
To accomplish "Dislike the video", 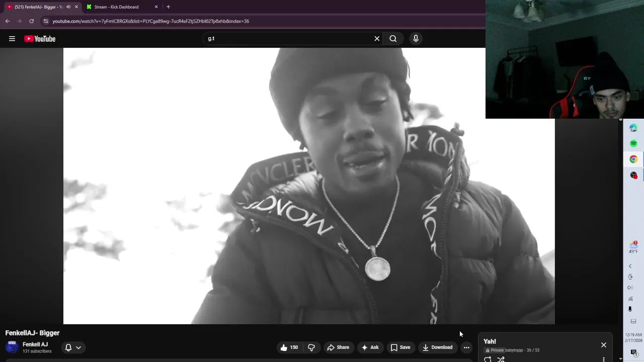I will [311, 347].
